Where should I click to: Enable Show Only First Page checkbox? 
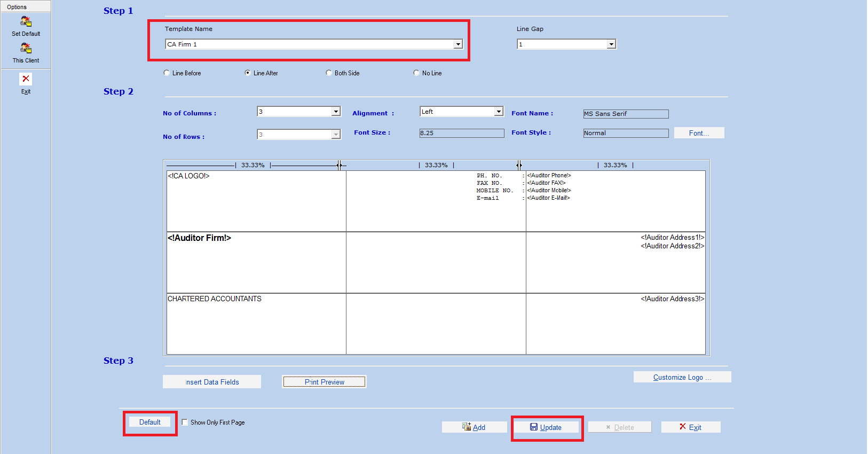point(185,422)
